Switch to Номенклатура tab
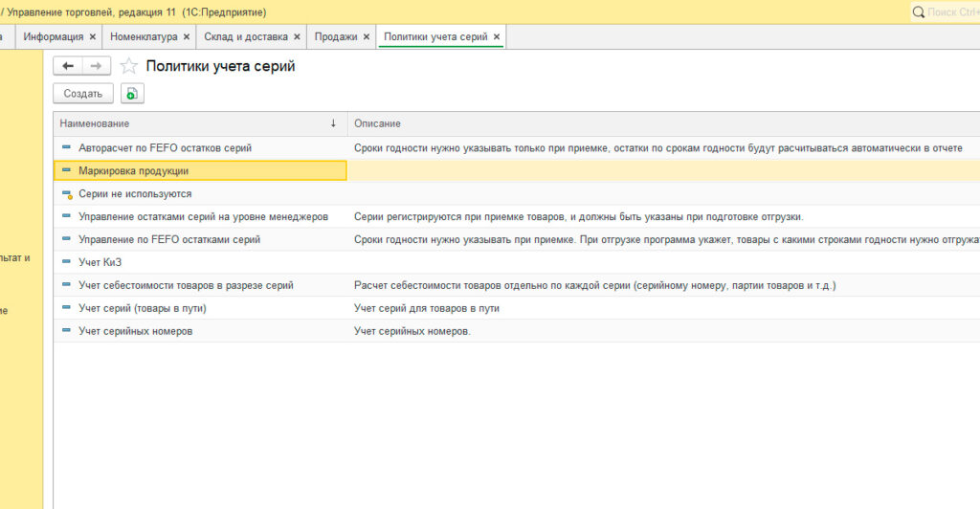Image resolution: width=980 pixels, height=509 pixels. coord(144,37)
